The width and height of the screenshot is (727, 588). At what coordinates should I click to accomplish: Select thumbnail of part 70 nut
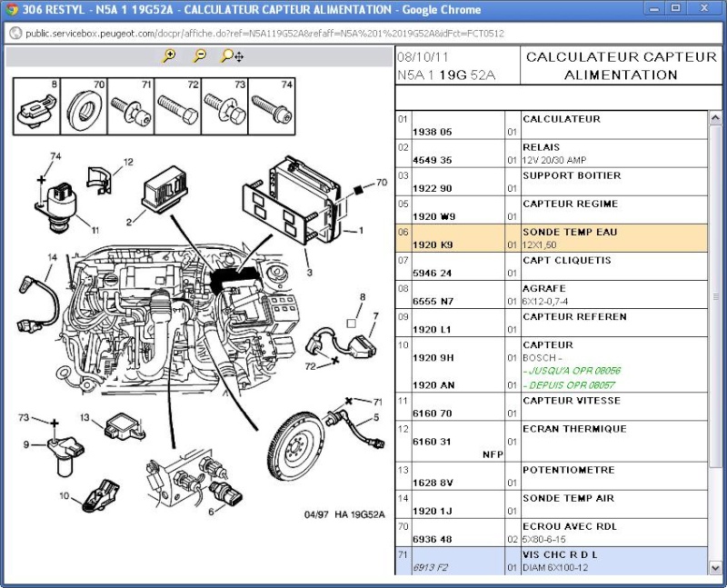84,106
